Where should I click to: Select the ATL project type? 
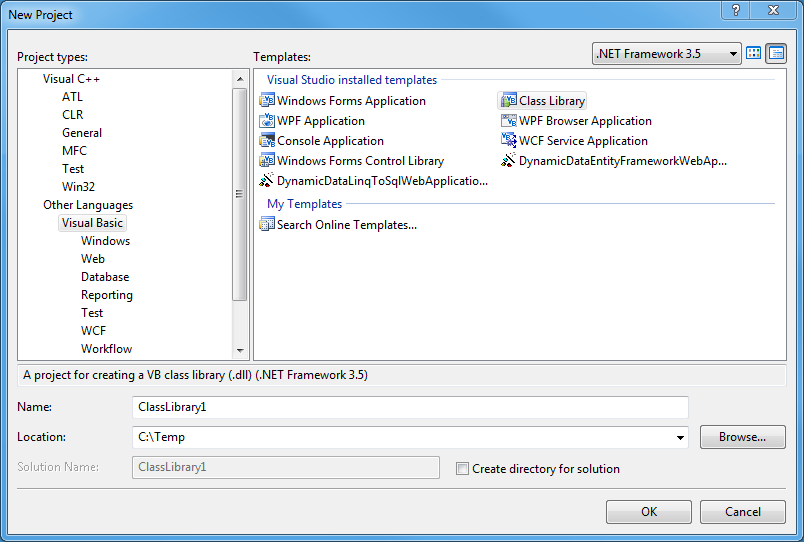click(x=72, y=97)
